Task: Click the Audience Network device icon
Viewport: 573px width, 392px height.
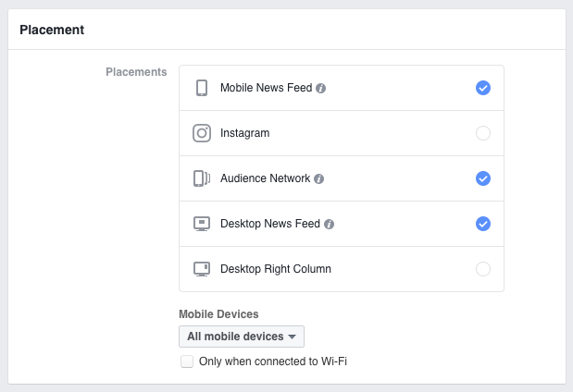Action: tap(202, 178)
